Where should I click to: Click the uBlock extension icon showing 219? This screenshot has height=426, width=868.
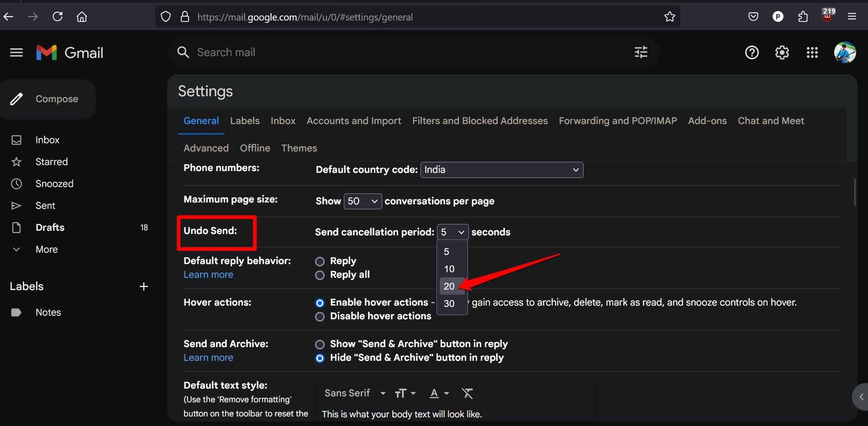828,16
